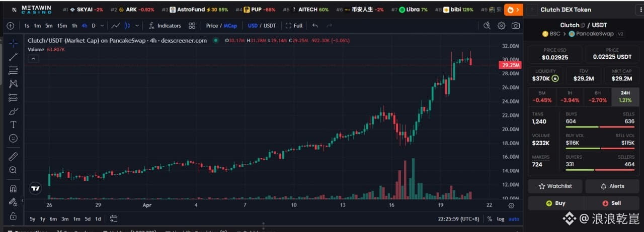
Task: Toggle auto scale on price axis
Action: 514,219
